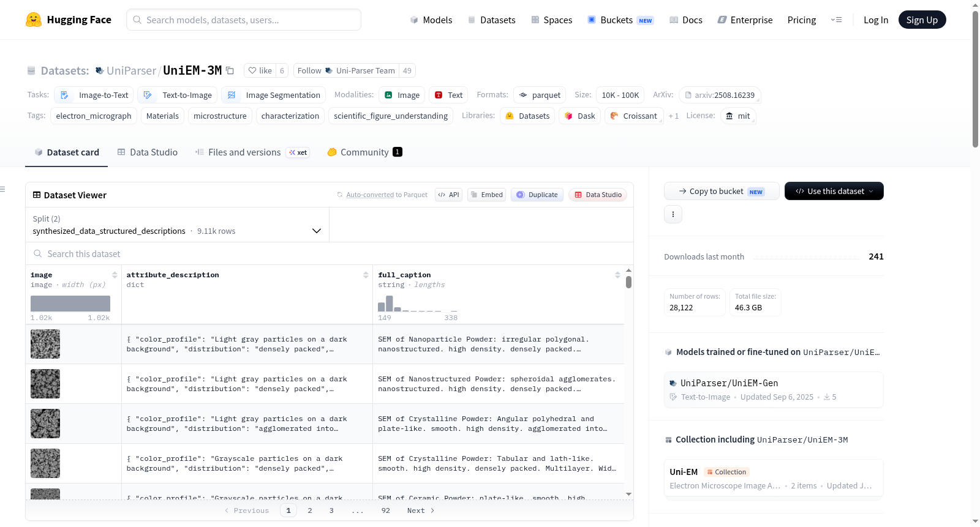Sort the full_caption column
The height and width of the screenshot is (527, 980).
point(617,275)
